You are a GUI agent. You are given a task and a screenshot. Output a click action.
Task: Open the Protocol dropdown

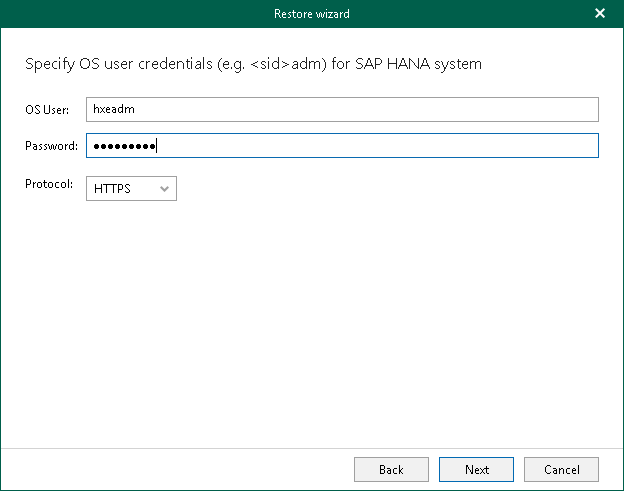pyautogui.click(x=131, y=188)
